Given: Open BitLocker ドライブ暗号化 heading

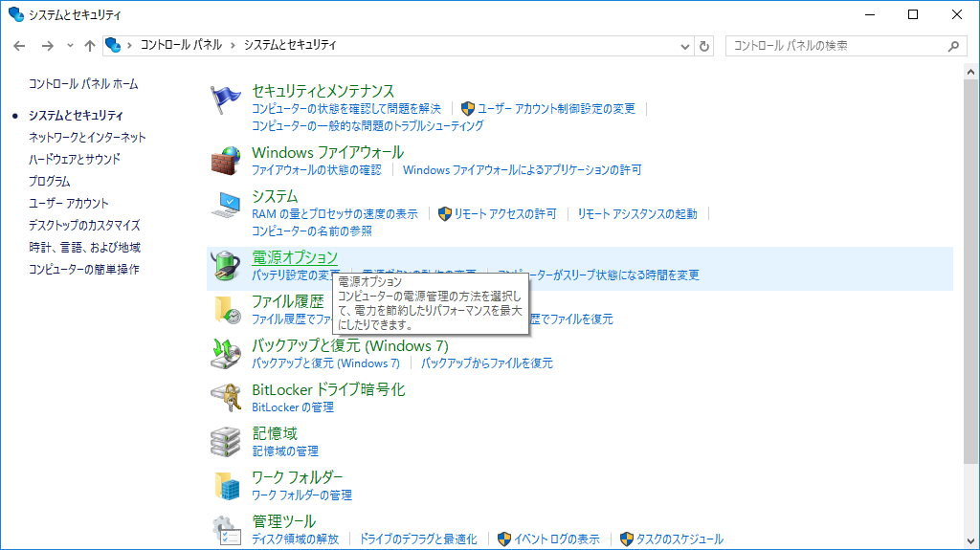Looking at the screenshot, I should pos(328,389).
